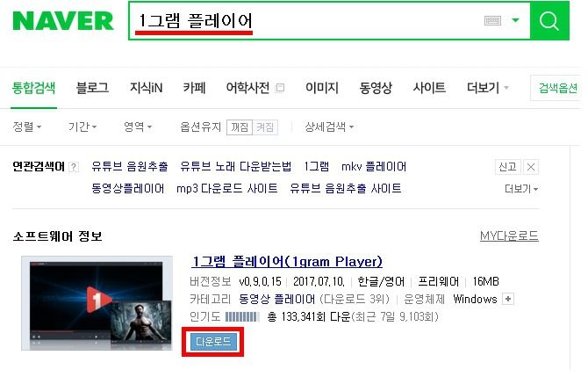Open the 정렬 sort dropdown
Viewport: 588px width, 384px height.
coord(26,127)
